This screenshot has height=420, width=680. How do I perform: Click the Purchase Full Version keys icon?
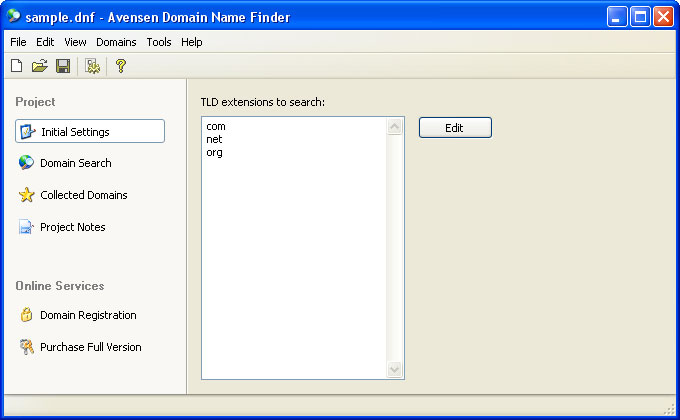26,347
